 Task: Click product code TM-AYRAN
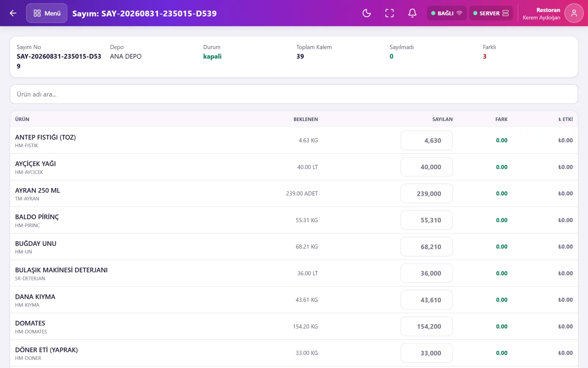coord(27,199)
